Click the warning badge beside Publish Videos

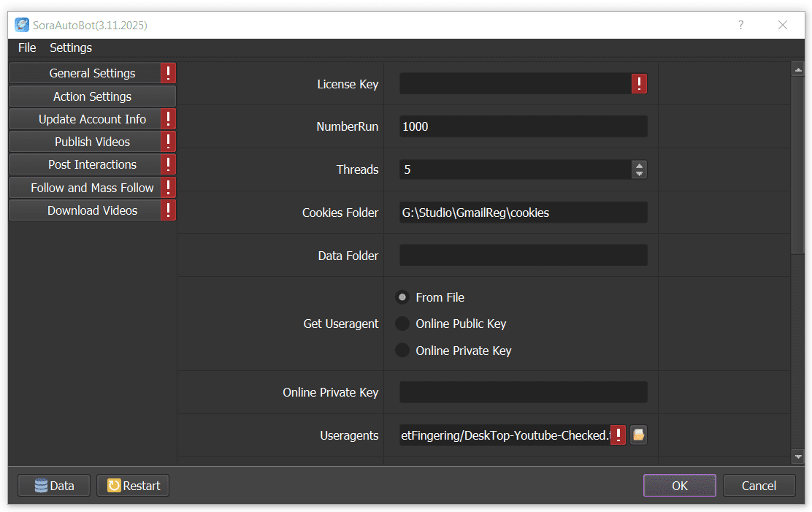pyautogui.click(x=169, y=141)
